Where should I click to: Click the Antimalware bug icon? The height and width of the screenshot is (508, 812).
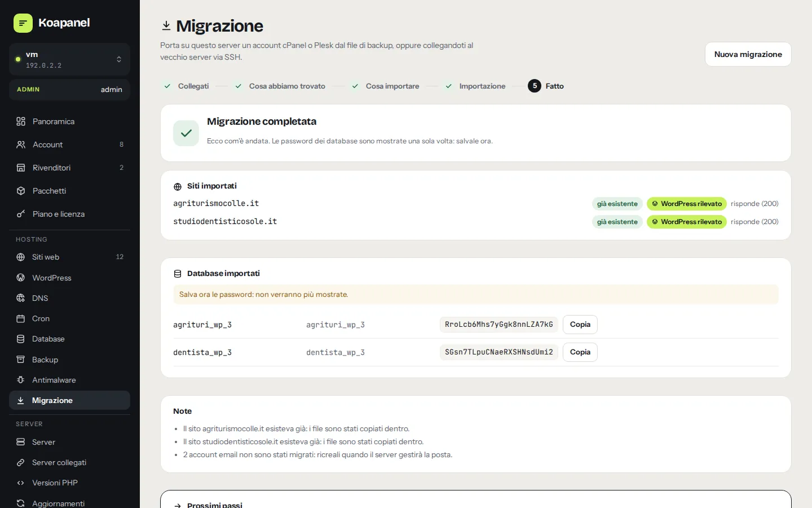pyautogui.click(x=21, y=380)
